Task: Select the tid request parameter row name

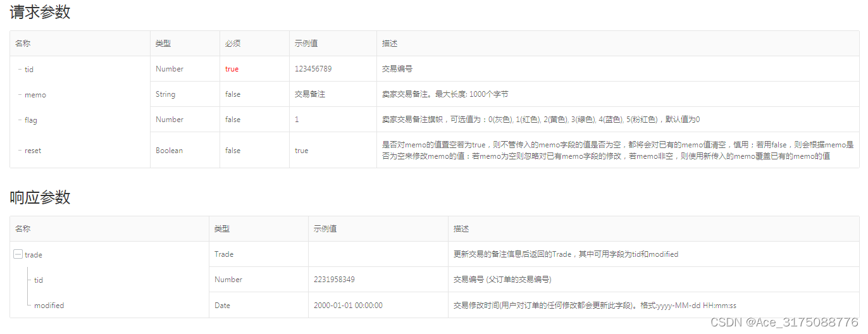Action: (29, 70)
